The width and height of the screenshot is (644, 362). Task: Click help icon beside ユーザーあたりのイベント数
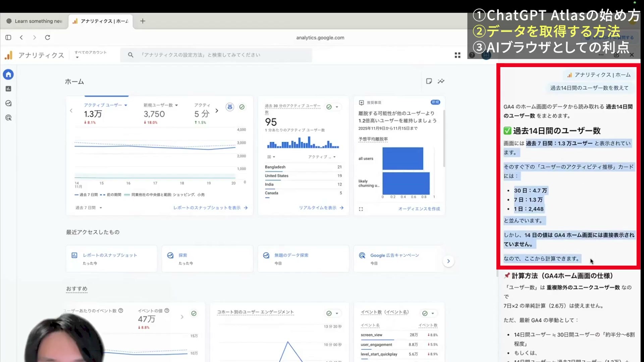[121, 311]
